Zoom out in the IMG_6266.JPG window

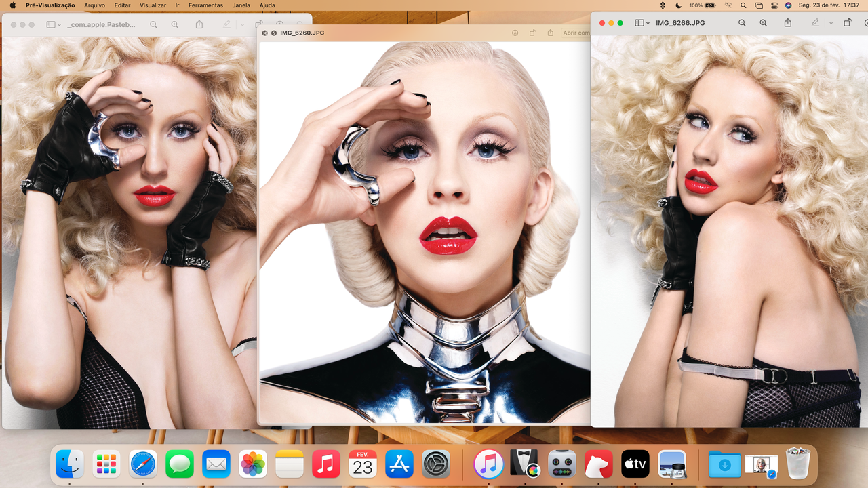742,23
